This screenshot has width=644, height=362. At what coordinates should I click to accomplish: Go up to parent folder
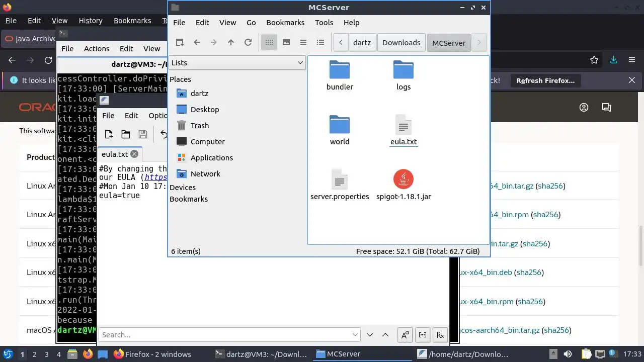coord(231,42)
